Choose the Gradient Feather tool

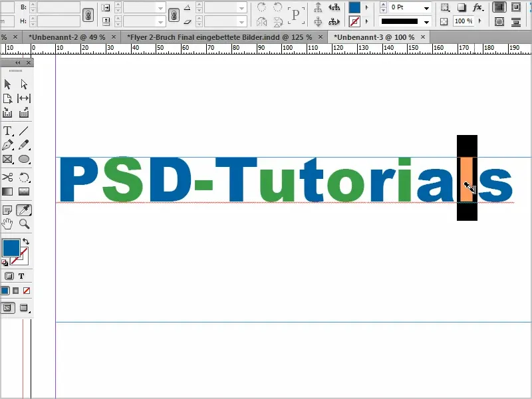24,192
